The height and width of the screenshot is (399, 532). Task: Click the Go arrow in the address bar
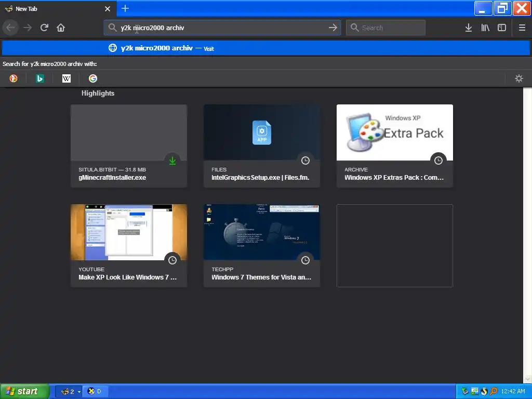[333, 28]
